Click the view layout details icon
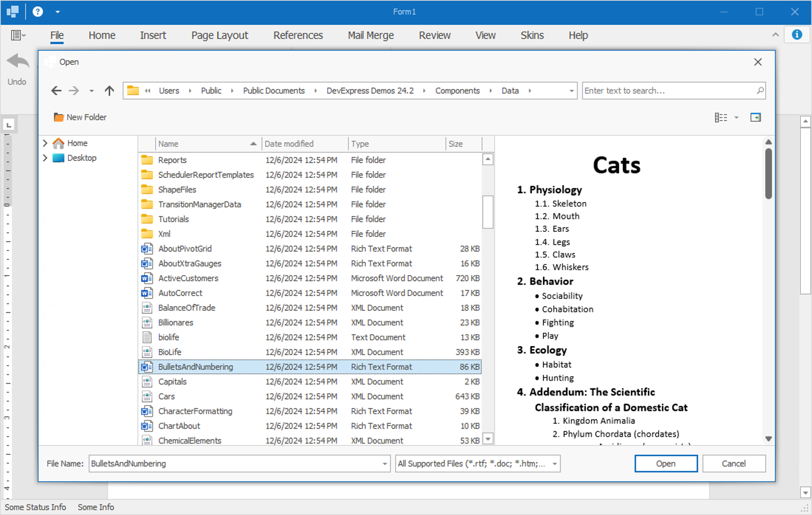The height and width of the screenshot is (515, 812). coord(721,117)
